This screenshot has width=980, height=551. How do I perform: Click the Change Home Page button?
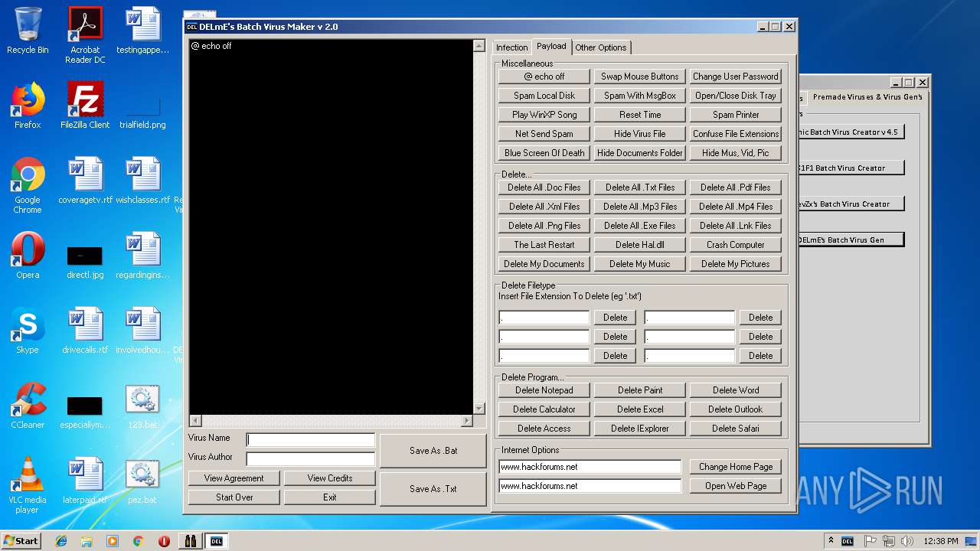(736, 467)
